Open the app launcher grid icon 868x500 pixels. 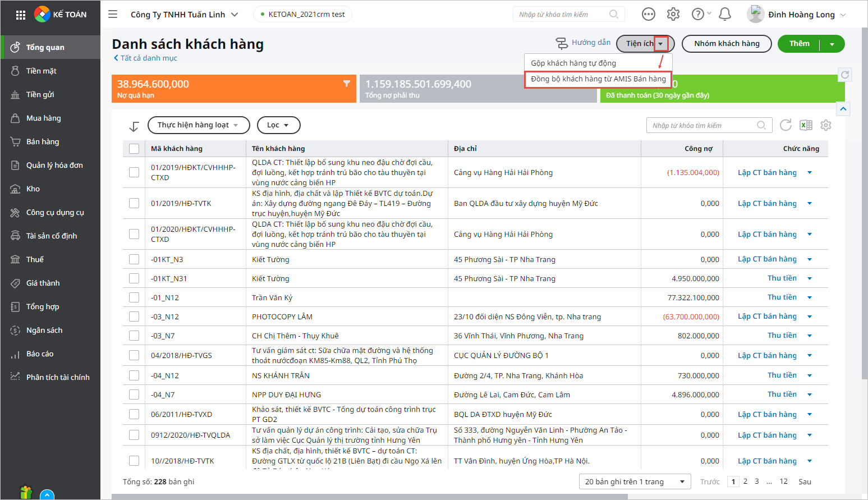21,15
